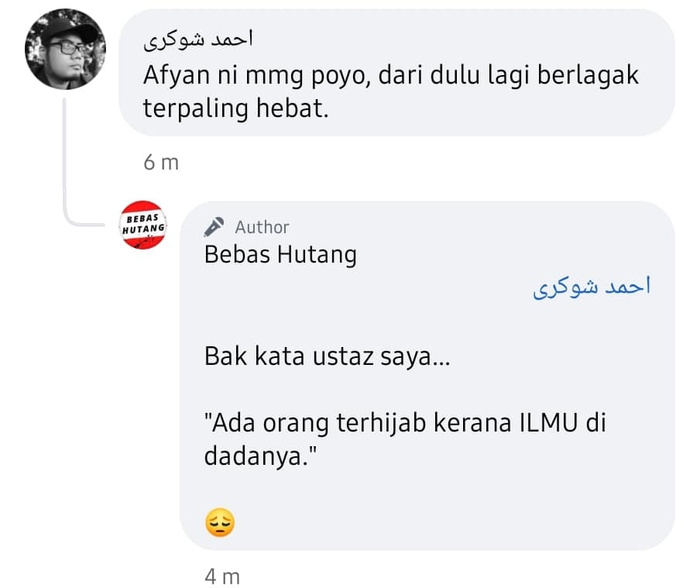
Task: Open the black-and-white profile photo of commenter
Action: coord(65,49)
